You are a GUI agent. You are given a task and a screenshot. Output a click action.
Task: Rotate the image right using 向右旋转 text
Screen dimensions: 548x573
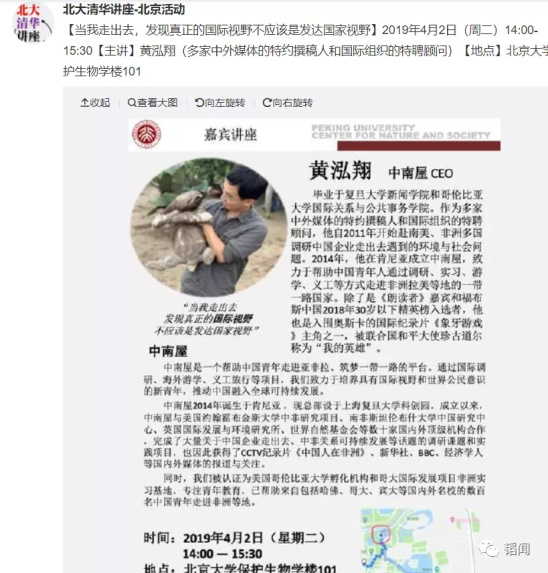pos(292,103)
